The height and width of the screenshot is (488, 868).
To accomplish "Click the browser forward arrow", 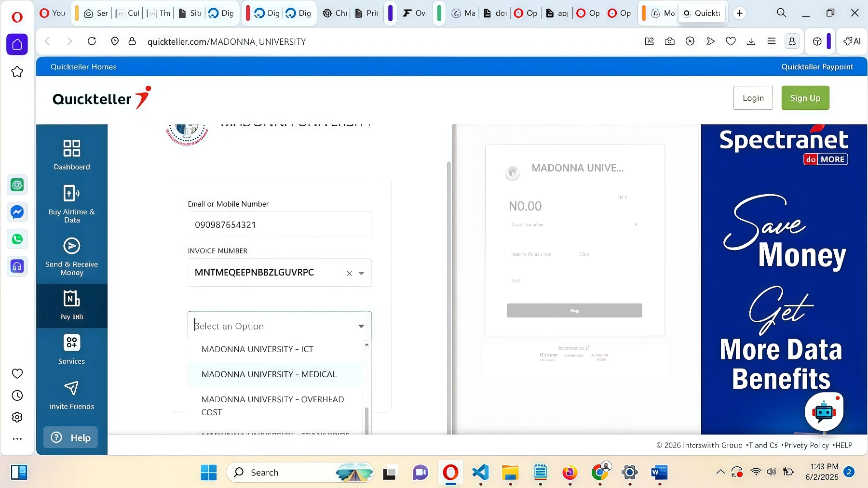I will point(69,41).
